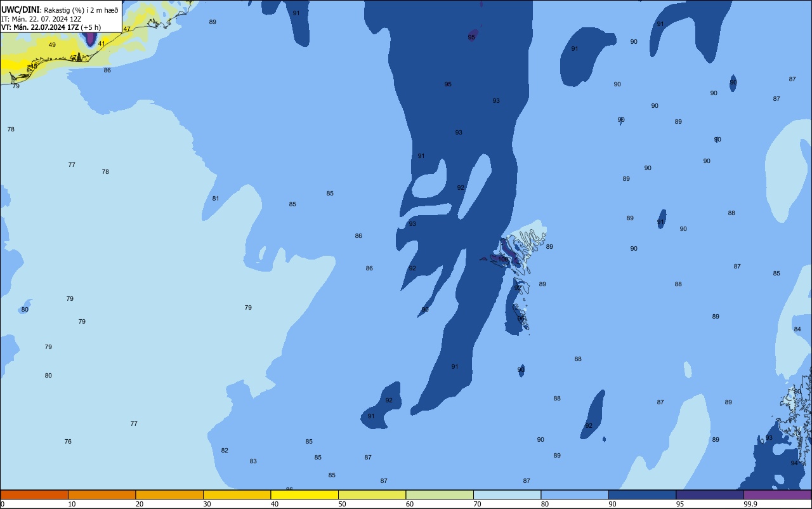Image resolution: width=812 pixels, height=509 pixels.
Task: Click the '76' humidity value
Action: [x=68, y=442]
